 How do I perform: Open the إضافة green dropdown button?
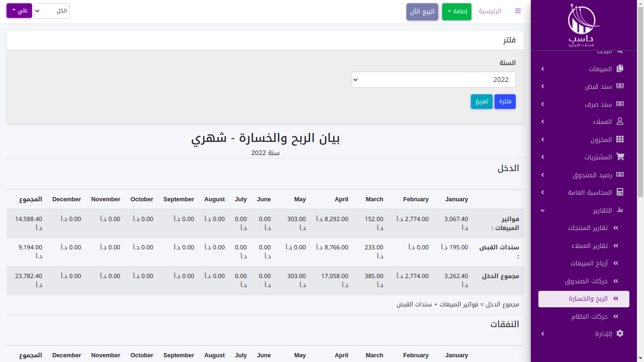click(x=456, y=11)
